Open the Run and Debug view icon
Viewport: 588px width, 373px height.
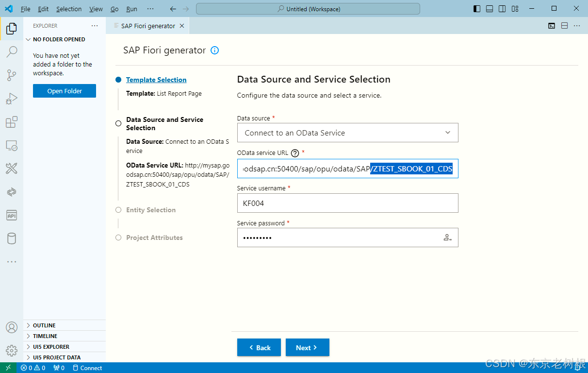click(x=12, y=99)
